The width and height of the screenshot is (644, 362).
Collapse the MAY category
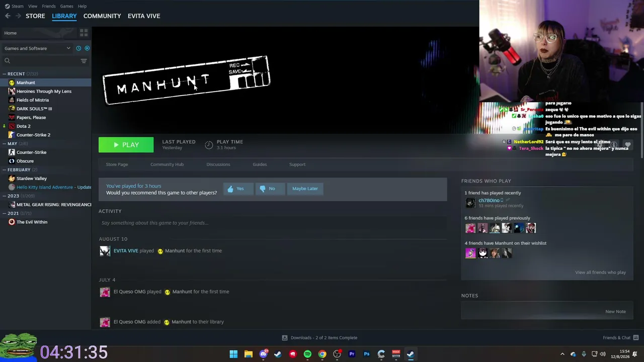coord(5,144)
